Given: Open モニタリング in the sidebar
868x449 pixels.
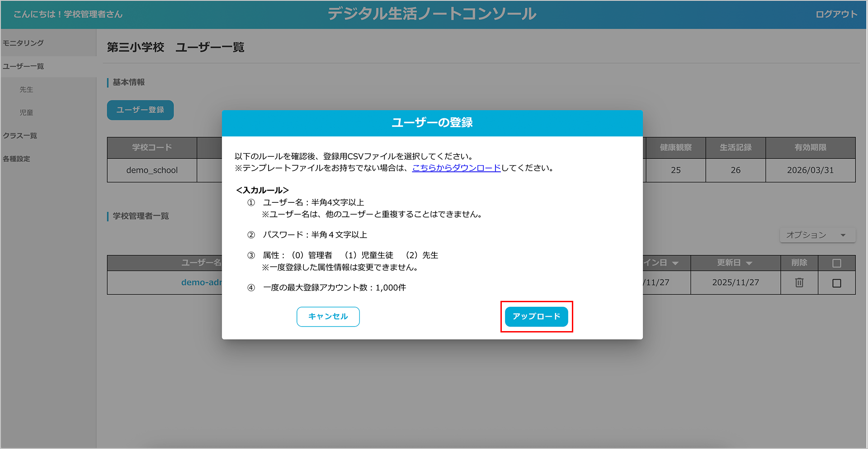Looking at the screenshot, I should tap(24, 43).
